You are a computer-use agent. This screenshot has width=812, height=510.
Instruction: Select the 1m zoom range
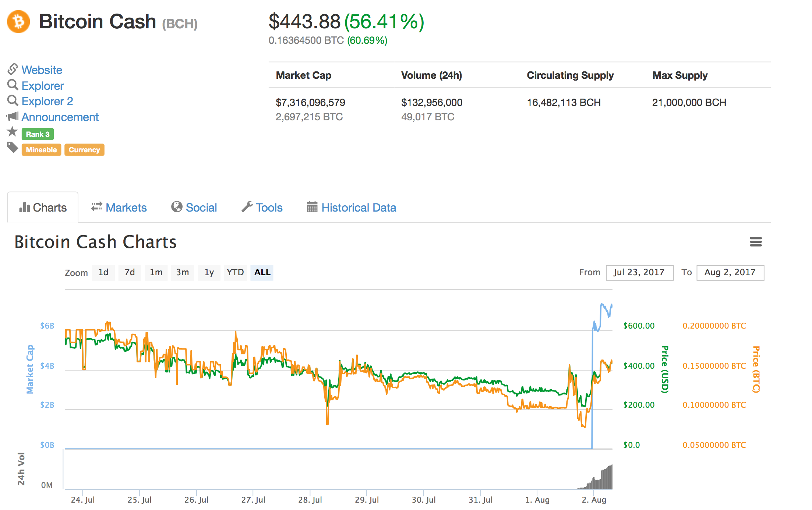point(156,273)
